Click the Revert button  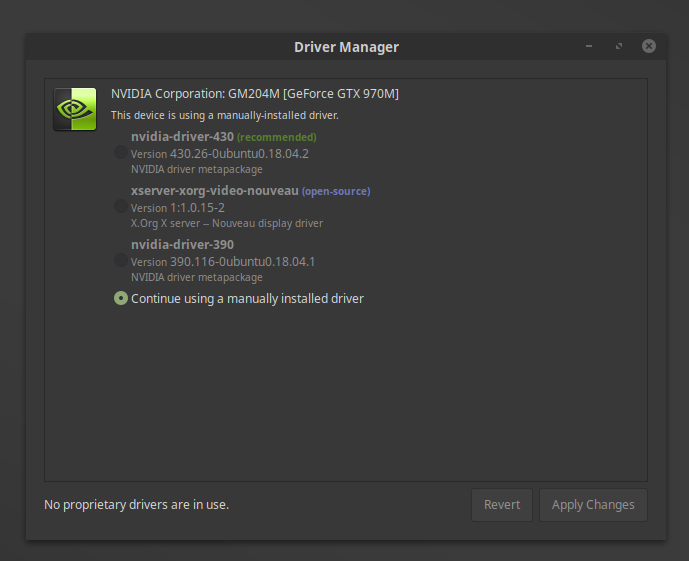point(502,505)
